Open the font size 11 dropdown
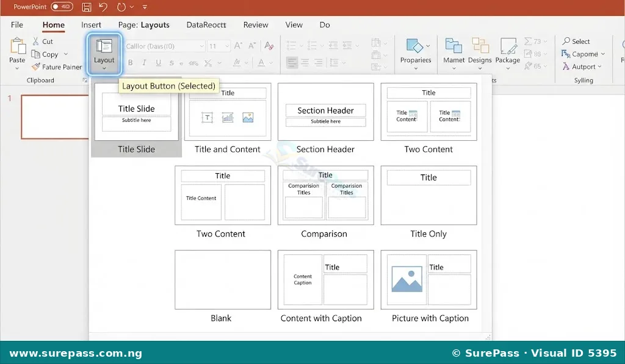 219,46
